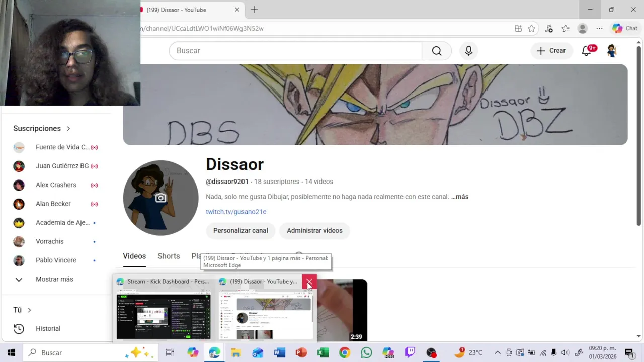This screenshot has width=644, height=362.
Task: Click Personalizar canal button
Action: pos(240,231)
